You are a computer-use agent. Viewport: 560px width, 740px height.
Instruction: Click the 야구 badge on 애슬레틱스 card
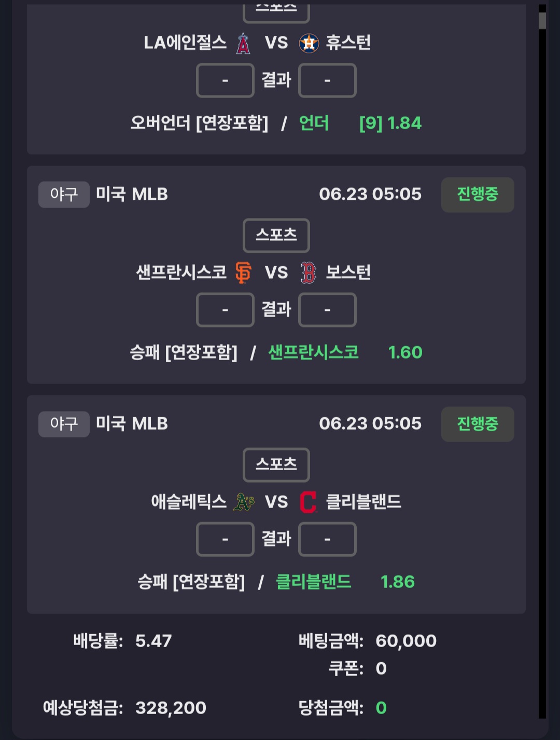64,424
